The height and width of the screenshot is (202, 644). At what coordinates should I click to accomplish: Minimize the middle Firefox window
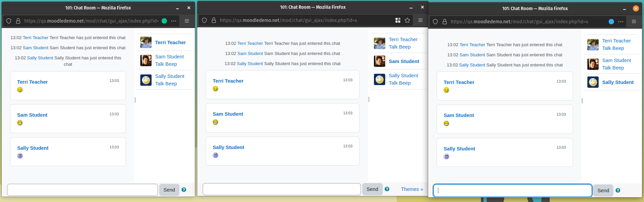(x=411, y=7)
